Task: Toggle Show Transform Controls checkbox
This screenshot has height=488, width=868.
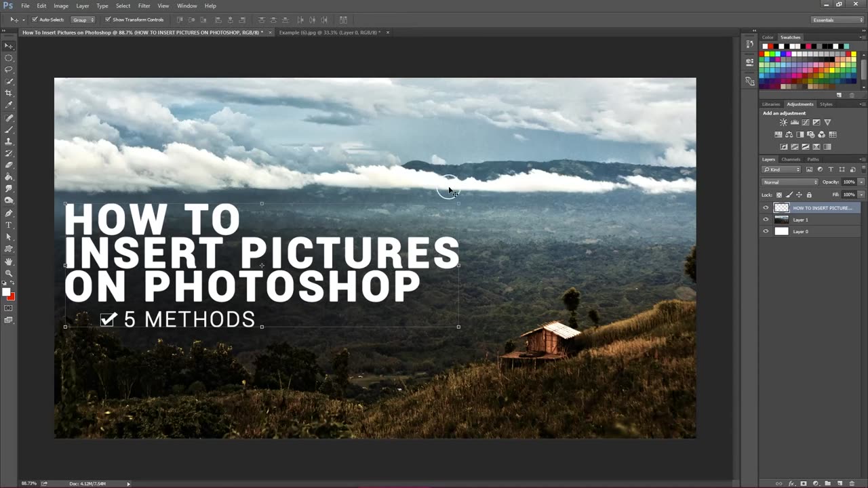Action: coord(108,20)
